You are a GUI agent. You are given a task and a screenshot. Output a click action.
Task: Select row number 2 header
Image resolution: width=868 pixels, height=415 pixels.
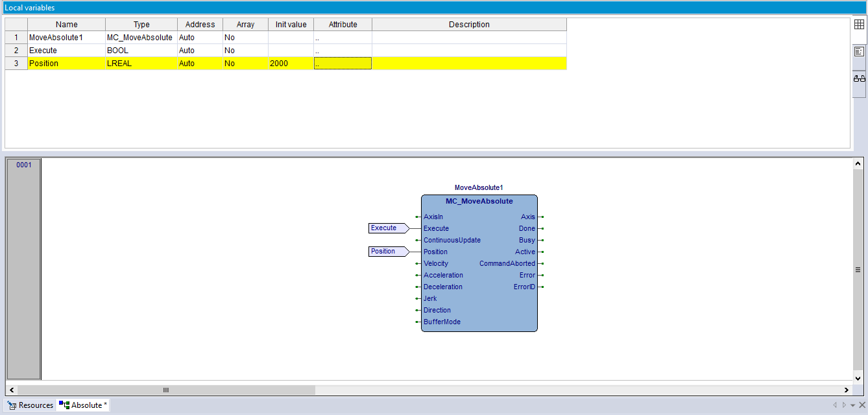[16, 51]
